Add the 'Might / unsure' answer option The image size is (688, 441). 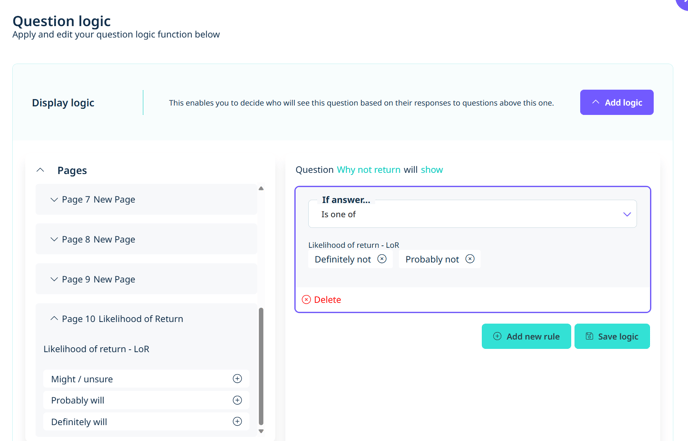(x=237, y=379)
